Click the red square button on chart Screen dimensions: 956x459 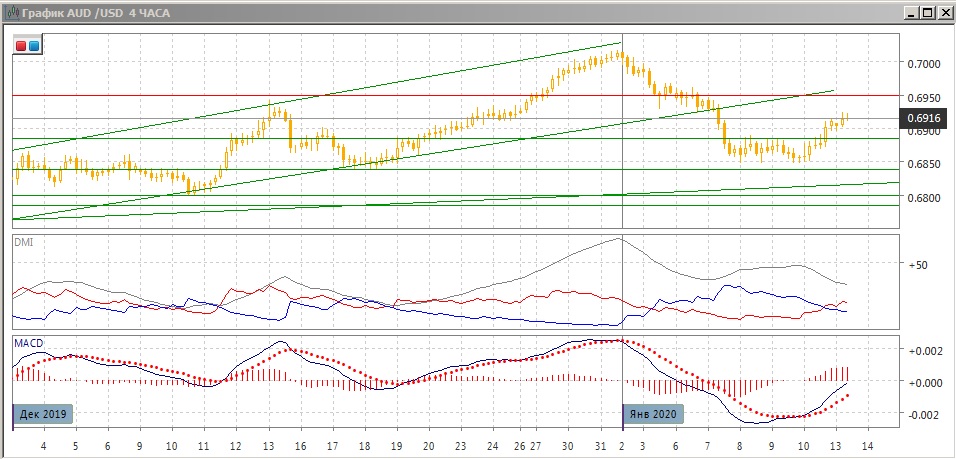coord(21,45)
